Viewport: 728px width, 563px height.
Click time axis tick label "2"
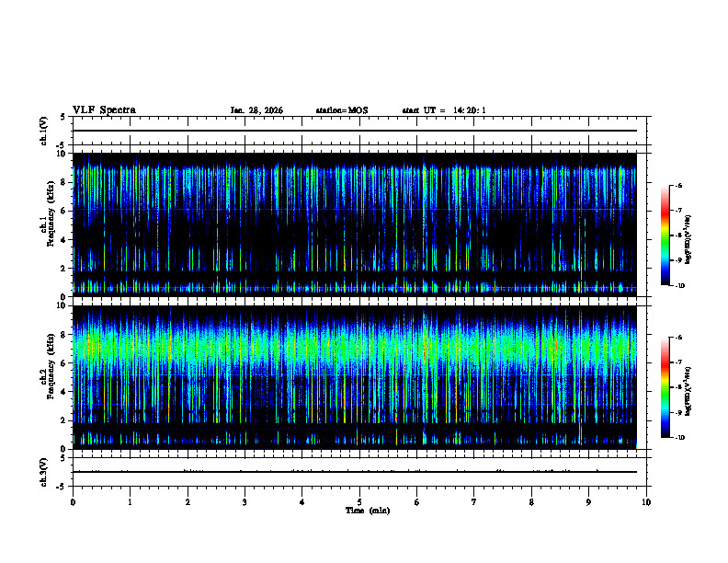coord(188,502)
